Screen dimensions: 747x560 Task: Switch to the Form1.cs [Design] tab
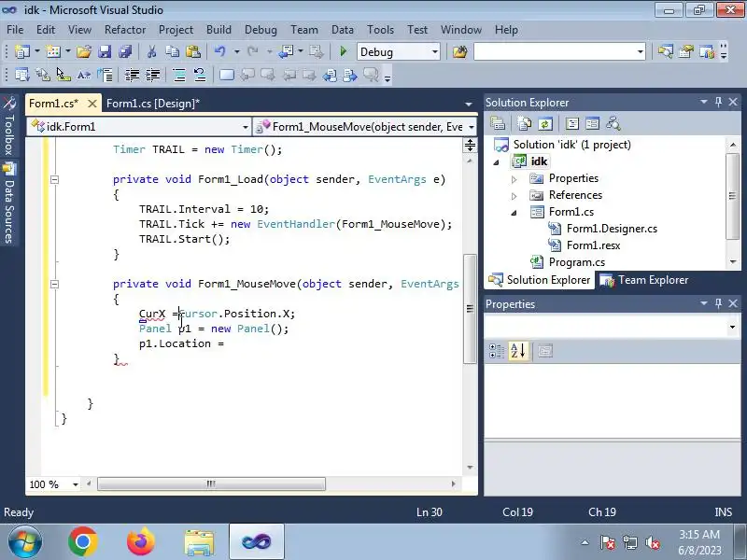coord(153,104)
